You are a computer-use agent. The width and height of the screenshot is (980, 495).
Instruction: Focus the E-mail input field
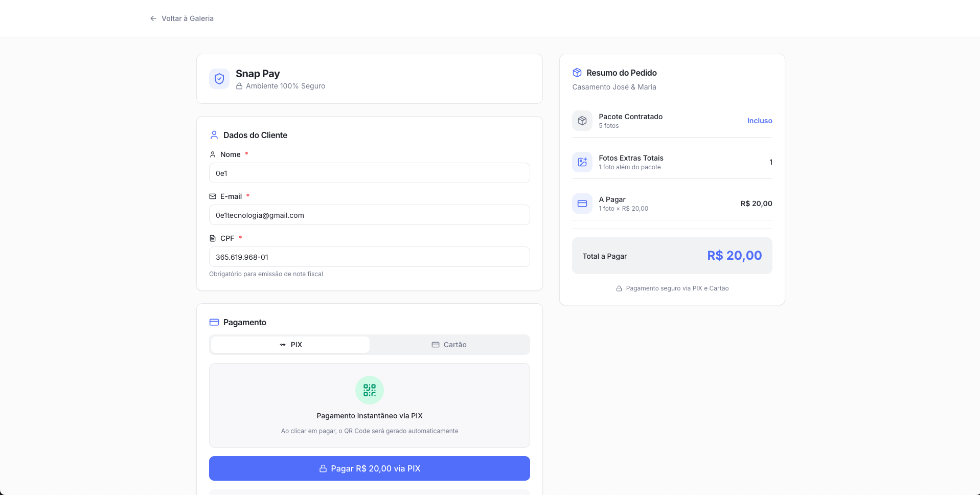click(x=370, y=215)
